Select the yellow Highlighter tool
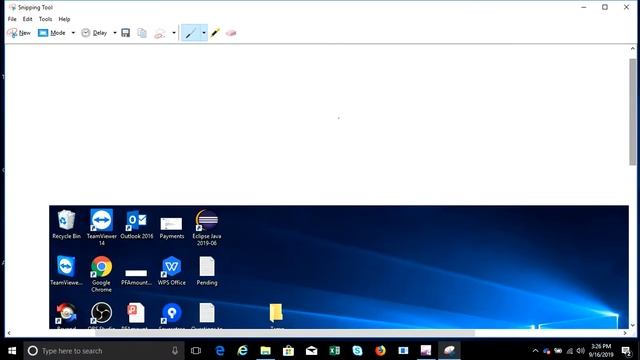640x360 pixels. (215, 33)
